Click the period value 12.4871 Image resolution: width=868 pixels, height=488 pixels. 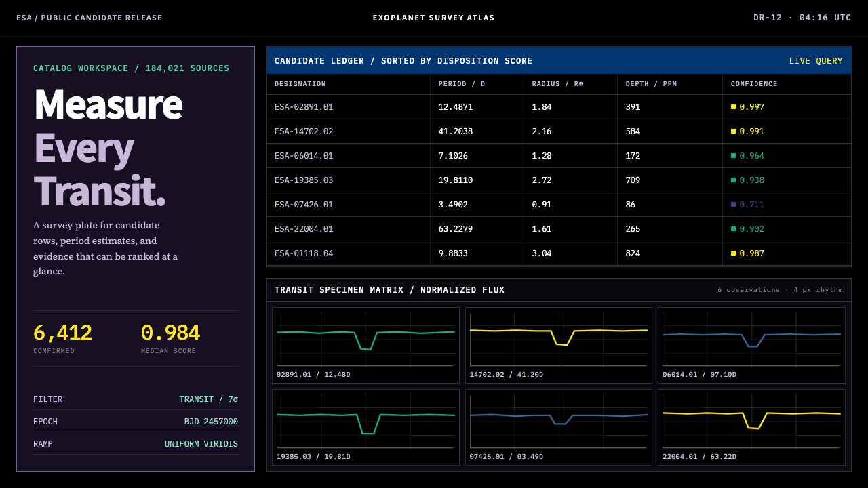coord(456,107)
